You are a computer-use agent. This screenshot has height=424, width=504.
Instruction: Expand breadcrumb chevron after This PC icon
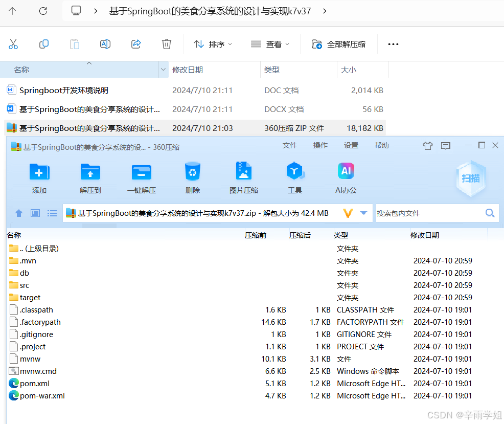pyautogui.click(x=96, y=11)
